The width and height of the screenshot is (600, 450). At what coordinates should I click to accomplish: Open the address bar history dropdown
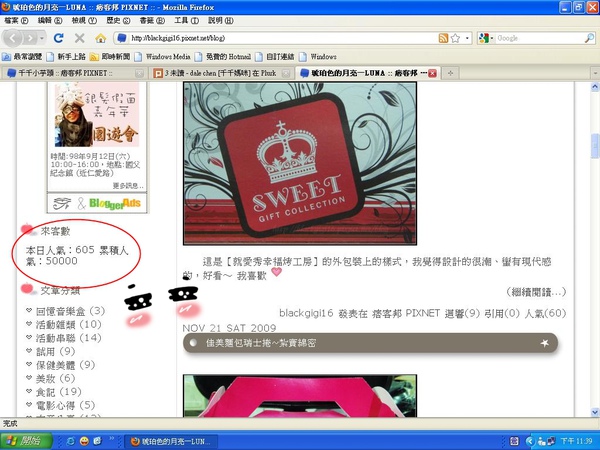pyautogui.click(x=467, y=38)
